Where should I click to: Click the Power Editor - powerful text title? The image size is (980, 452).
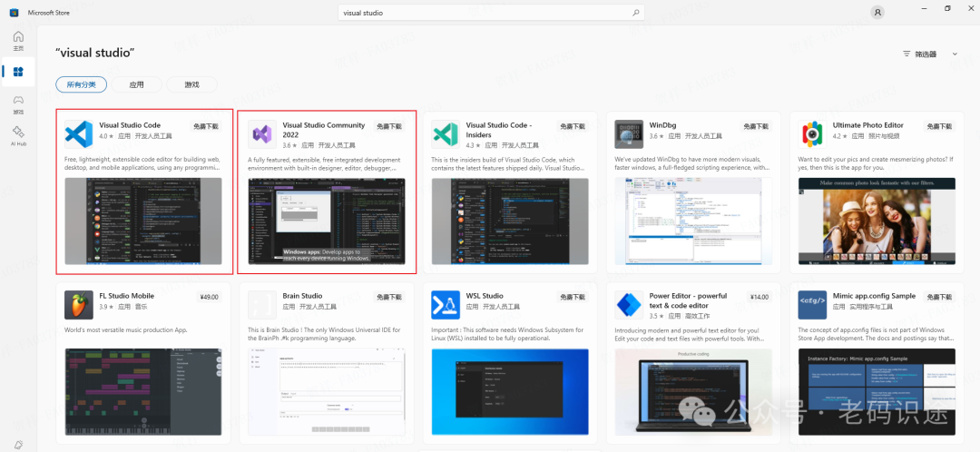click(688, 300)
